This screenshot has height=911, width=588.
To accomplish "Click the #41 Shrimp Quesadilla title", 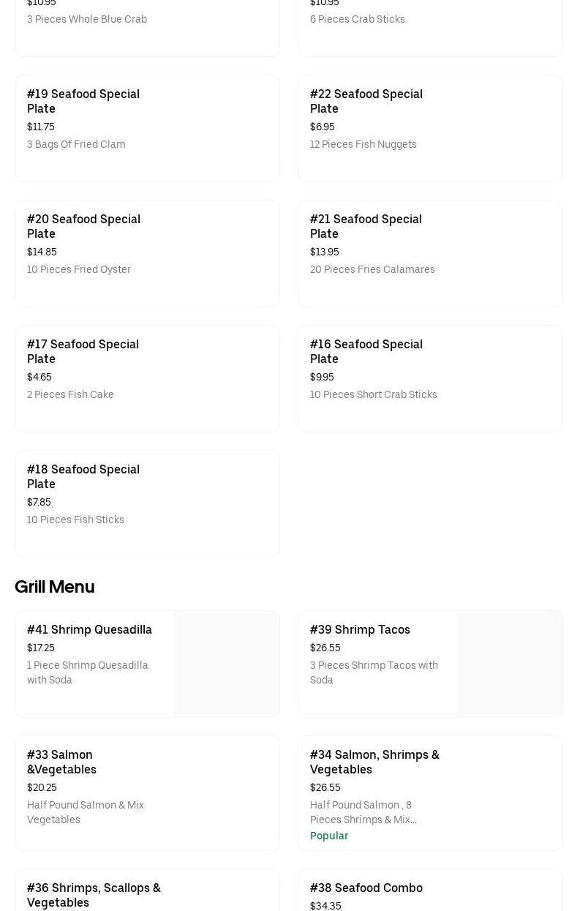I will coord(89,629).
